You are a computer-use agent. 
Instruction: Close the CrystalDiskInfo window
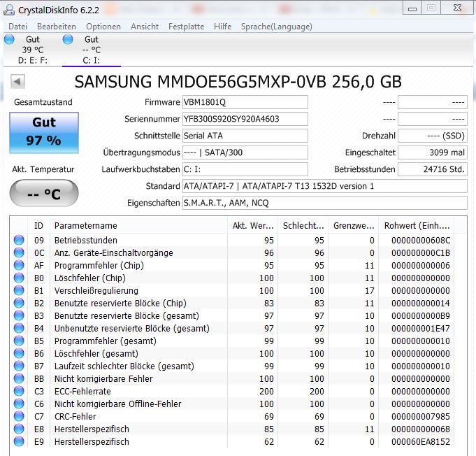click(457, 8)
